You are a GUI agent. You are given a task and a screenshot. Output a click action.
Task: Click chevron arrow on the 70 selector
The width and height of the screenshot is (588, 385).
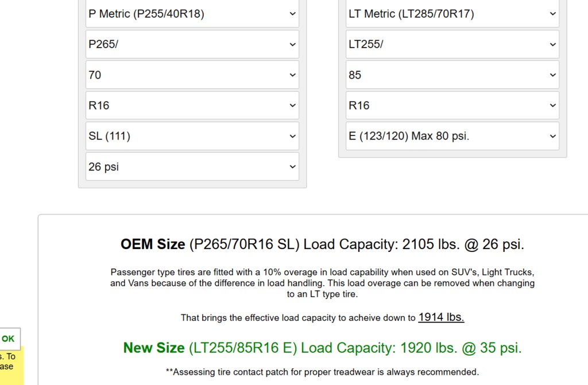[x=292, y=75]
